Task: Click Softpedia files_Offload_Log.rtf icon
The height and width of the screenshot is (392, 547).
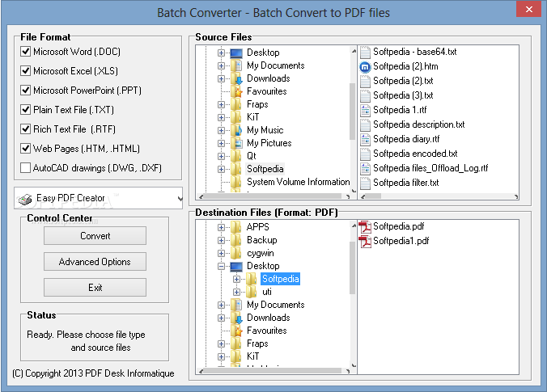Action: [365, 168]
